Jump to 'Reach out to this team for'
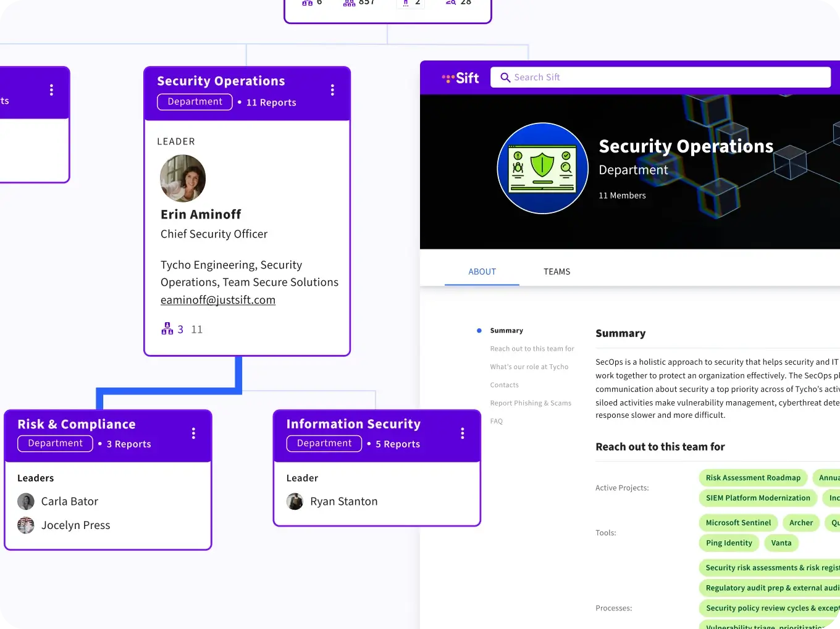Image resolution: width=840 pixels, height=629 pixels. [532, 349]
